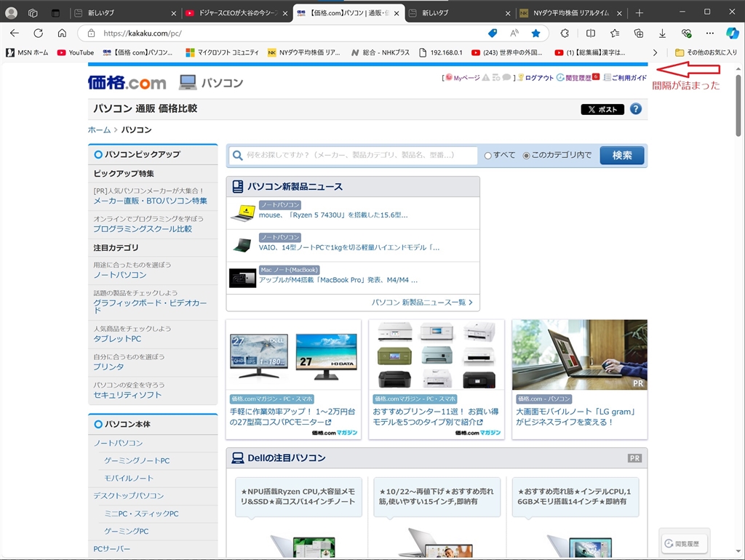This screenshot has width=745, height=560.
Task: Click the kakaku.com site logo
Action: 127,83
